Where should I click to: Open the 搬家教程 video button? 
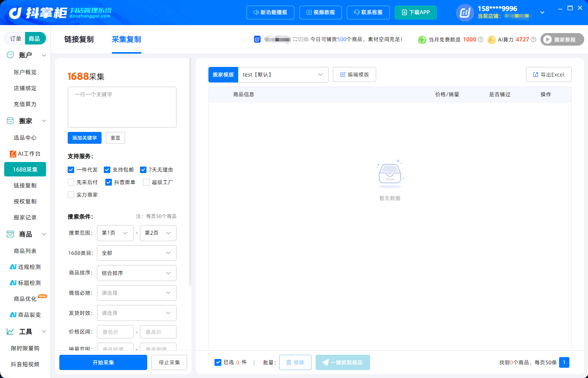click(562, 40)
